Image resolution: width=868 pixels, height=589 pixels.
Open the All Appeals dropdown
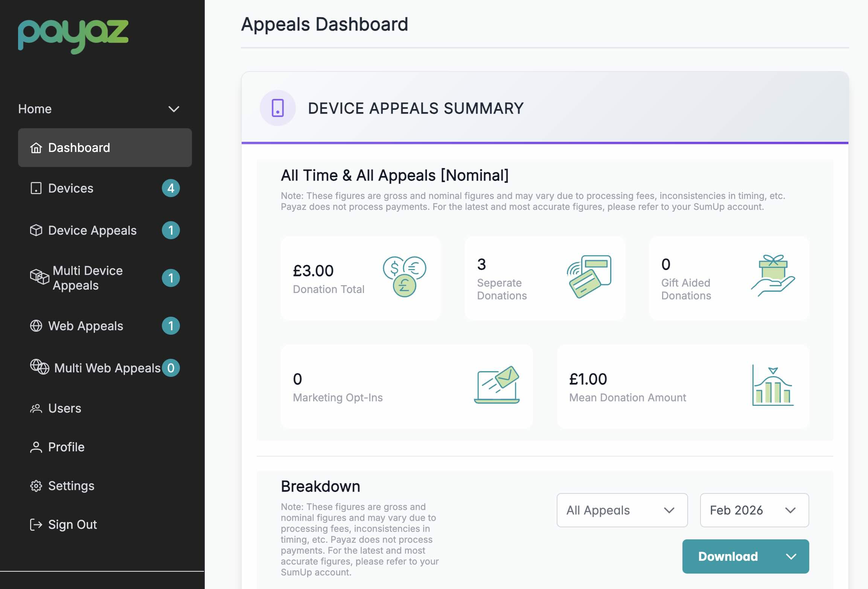[x=622, y=510]
